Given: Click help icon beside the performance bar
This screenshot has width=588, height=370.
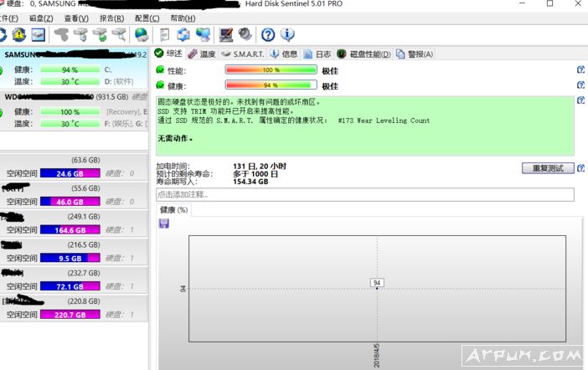Looking at the screenshot, I should point(580,70).
